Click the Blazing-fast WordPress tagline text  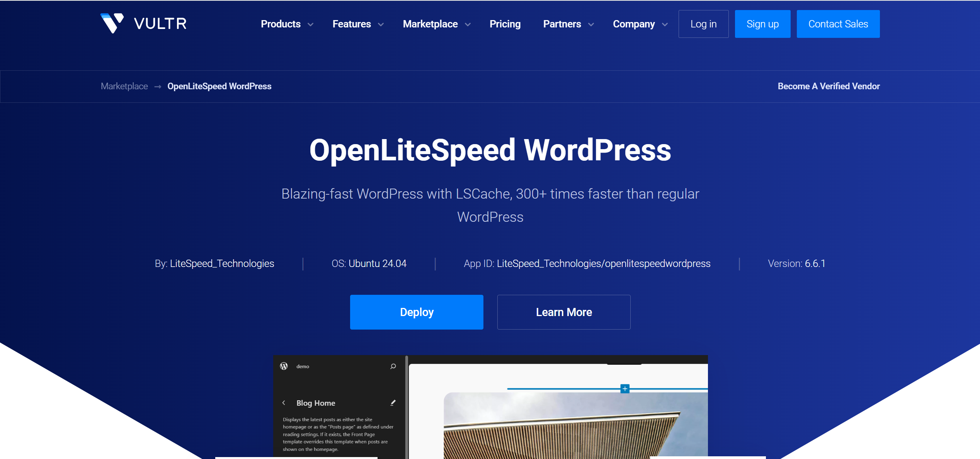click(490, 205)
